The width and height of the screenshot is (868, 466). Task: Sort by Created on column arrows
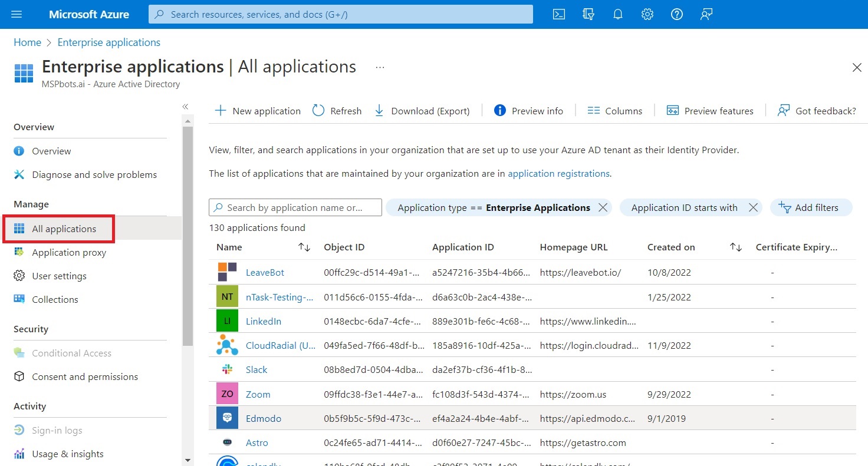tap(736, 247)
